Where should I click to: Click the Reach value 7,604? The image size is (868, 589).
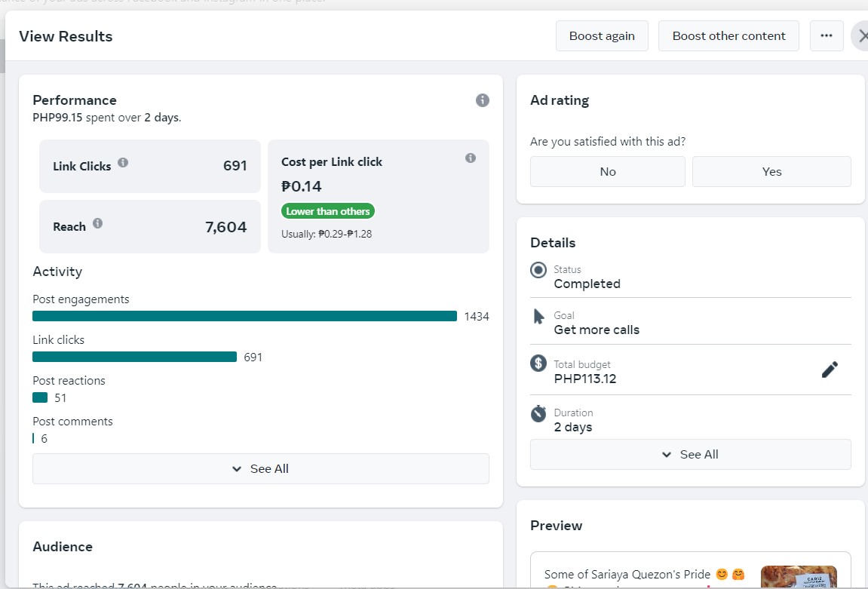pyautogui.click(x=225, y=227)
